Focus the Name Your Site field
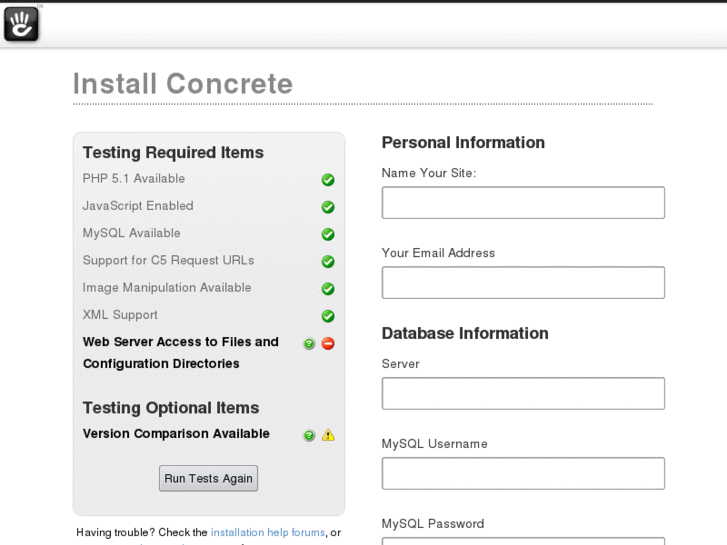Image resolution: width=727 pixels, height=545 pixels. click(523, 202)
